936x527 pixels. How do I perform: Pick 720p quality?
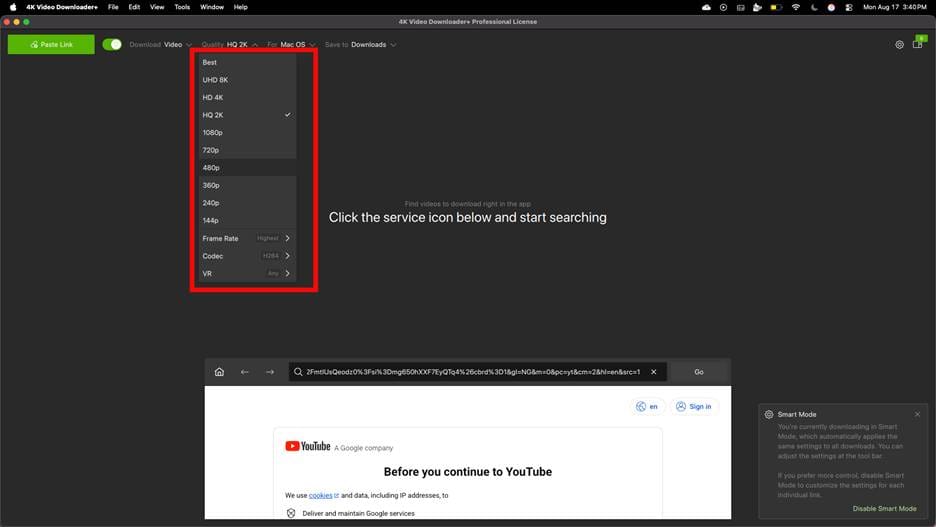point(247,150)
